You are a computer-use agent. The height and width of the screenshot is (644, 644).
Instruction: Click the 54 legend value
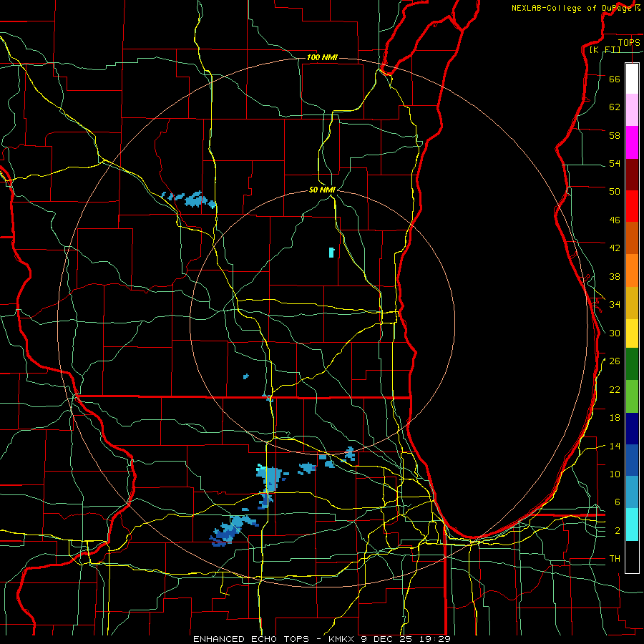tap(615, 163)
